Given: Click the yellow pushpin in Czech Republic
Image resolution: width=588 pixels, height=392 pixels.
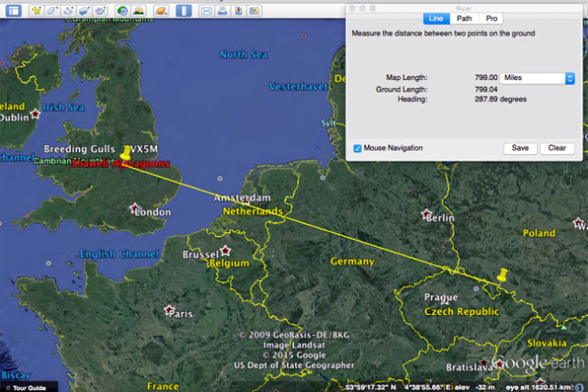Looking at the screenshot, I should 503,275.
